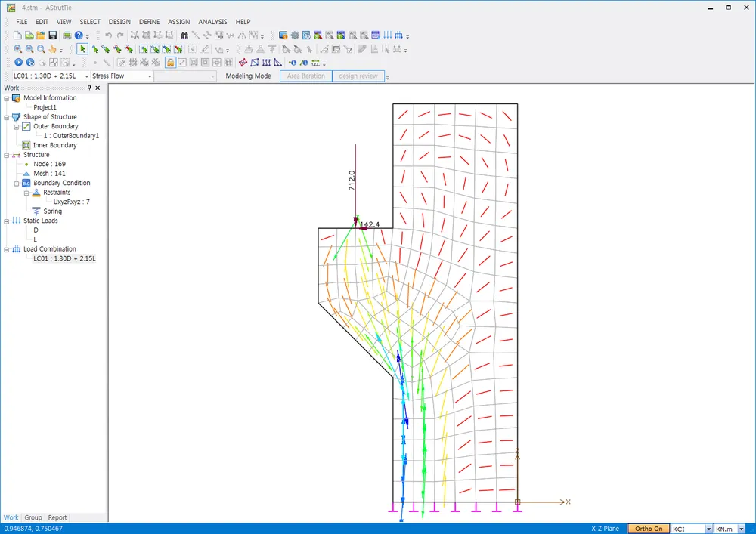Open the load combination LC01 dropdown
This screenshot has width=756, height=534.
pos(87,76)
